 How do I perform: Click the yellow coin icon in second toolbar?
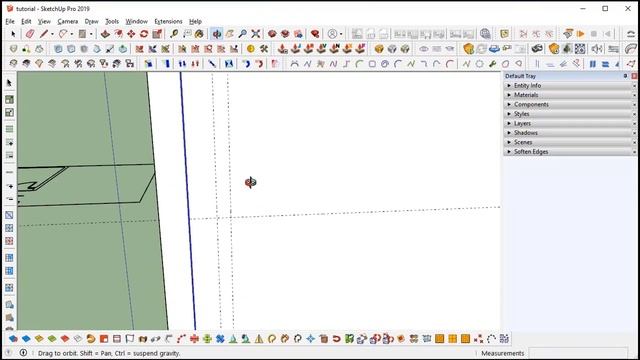coord(251,49)
